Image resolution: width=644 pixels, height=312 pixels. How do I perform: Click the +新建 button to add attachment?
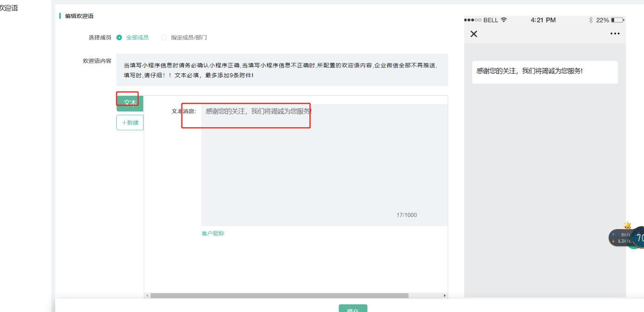point(130,123)
